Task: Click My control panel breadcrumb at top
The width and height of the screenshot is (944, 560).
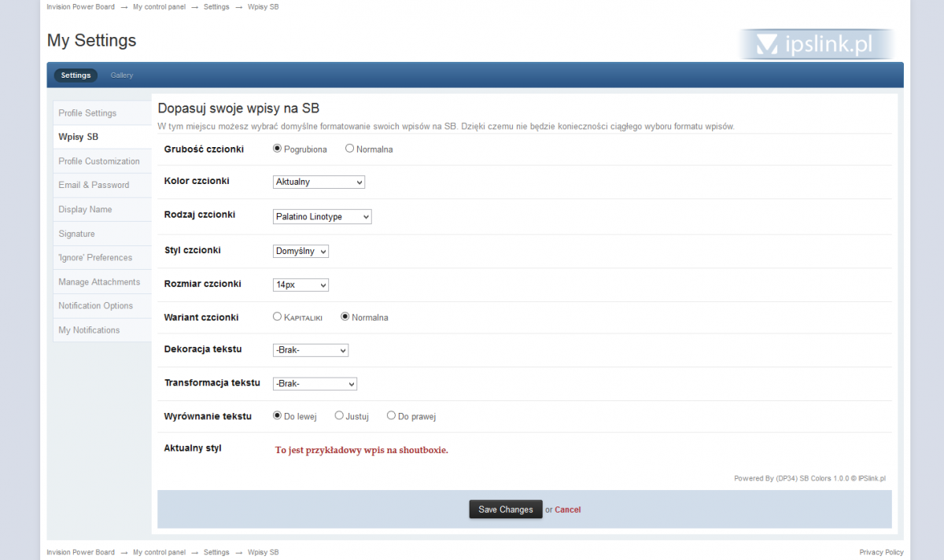Action: 159,6
